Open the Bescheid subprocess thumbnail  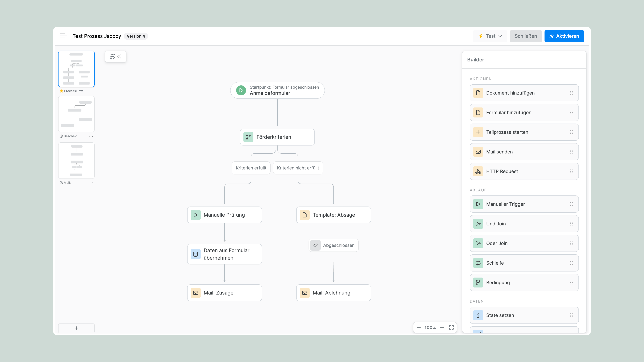(76, 114)
